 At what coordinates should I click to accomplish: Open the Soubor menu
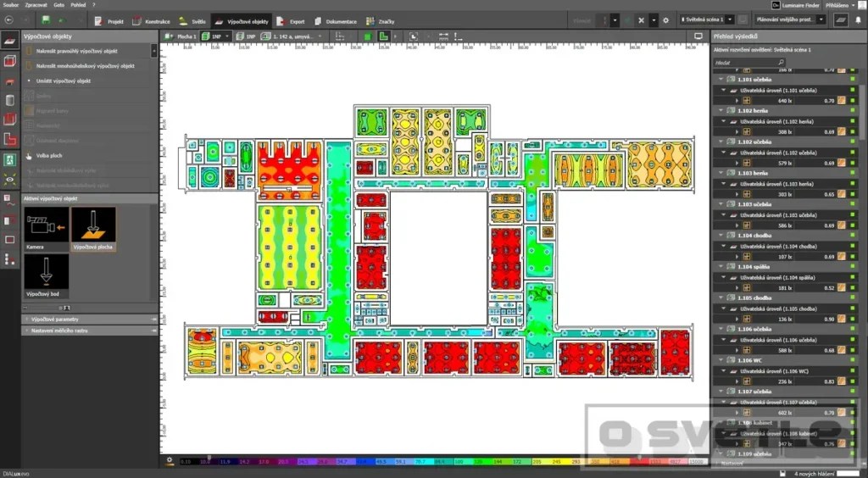tap(11, 4)
